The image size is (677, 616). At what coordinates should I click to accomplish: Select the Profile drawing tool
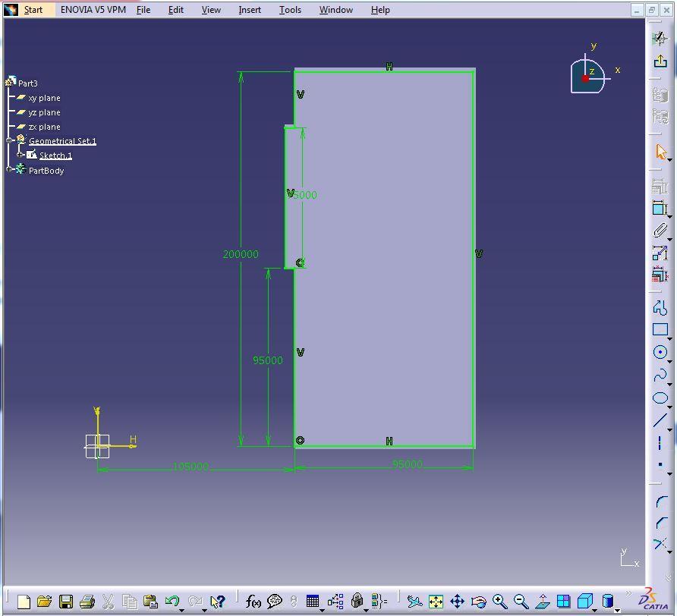[660, 307]
